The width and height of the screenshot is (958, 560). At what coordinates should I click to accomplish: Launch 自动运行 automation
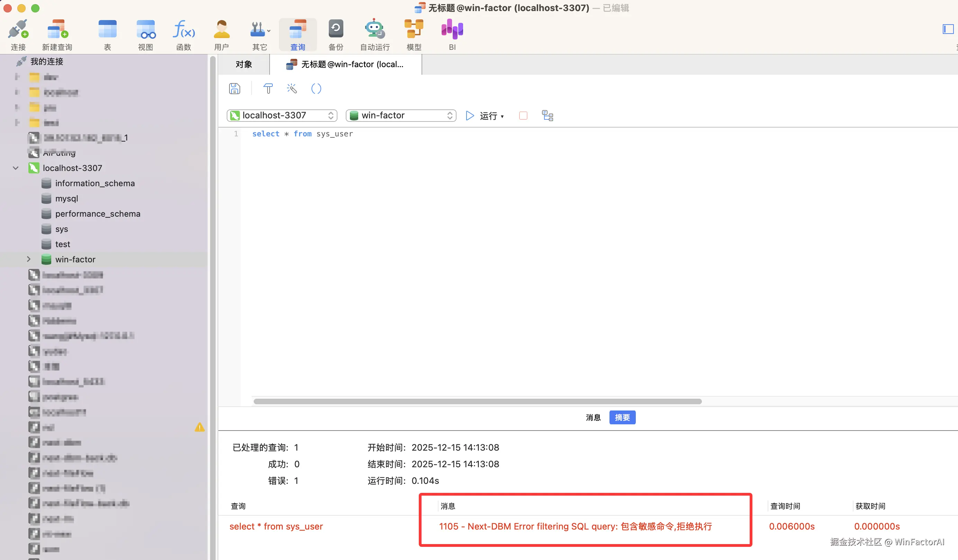click(x=374, y=34)
